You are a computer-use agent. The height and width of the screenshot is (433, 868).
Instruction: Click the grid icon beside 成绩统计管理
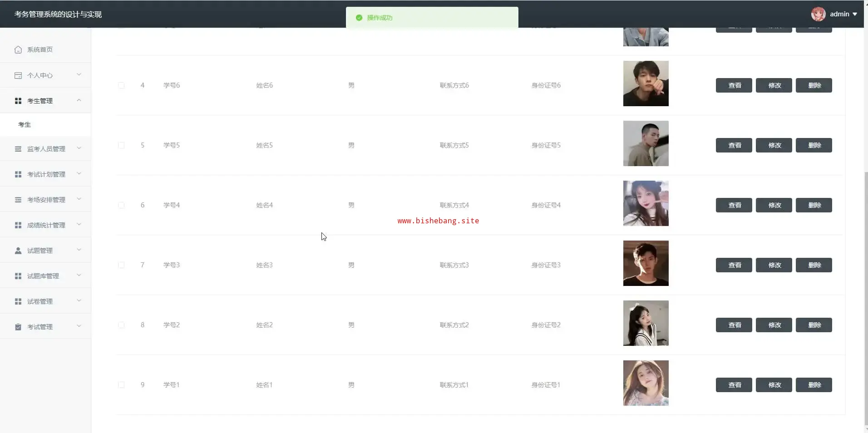tap(18, 225)
